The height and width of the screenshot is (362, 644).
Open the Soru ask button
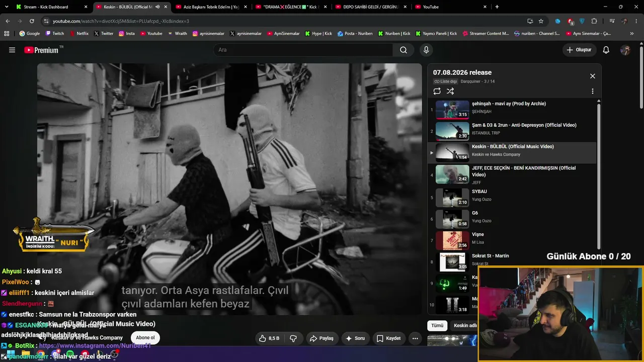pyautogui.click(x=355, y=338)
